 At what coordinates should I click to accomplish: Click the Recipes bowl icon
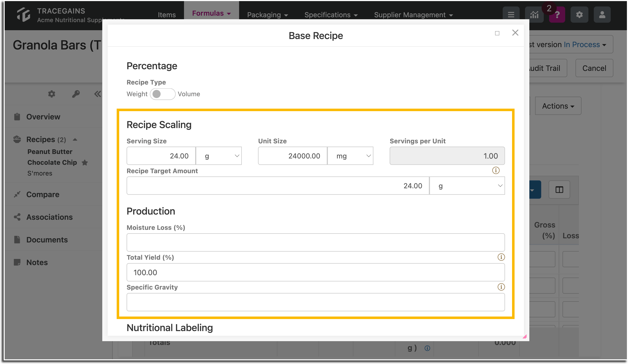(17, 139)
